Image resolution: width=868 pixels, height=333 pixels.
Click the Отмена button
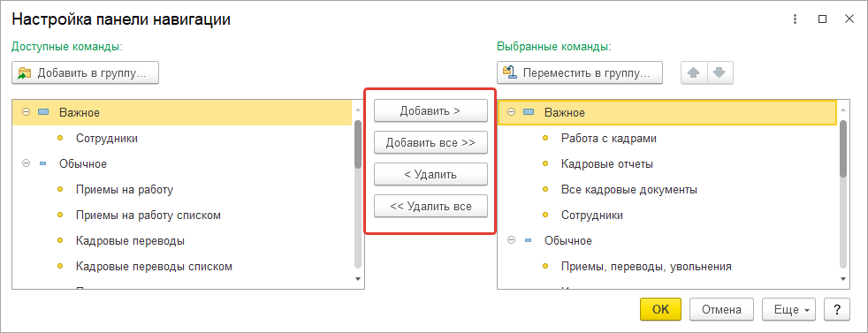pyautogui.click(x=721, y=309)
